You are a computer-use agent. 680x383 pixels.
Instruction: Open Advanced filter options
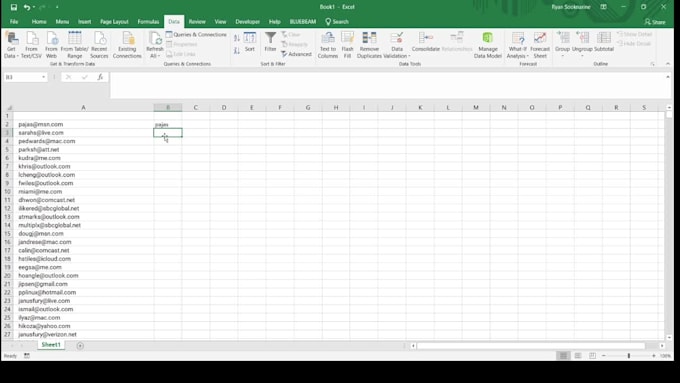click(296, 54)
